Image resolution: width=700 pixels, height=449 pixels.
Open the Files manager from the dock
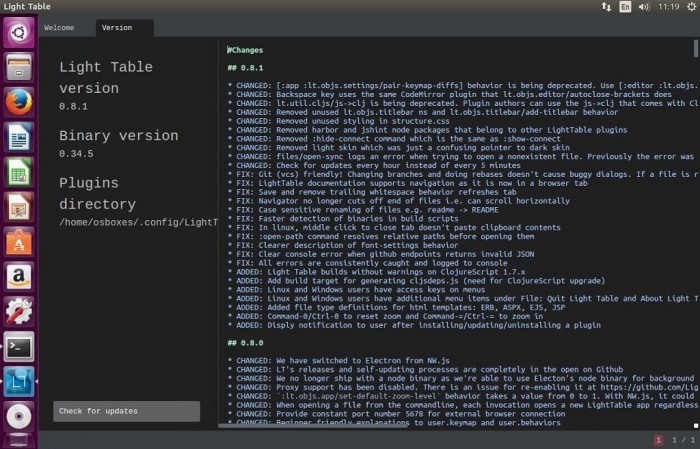(x=19, y=67)
